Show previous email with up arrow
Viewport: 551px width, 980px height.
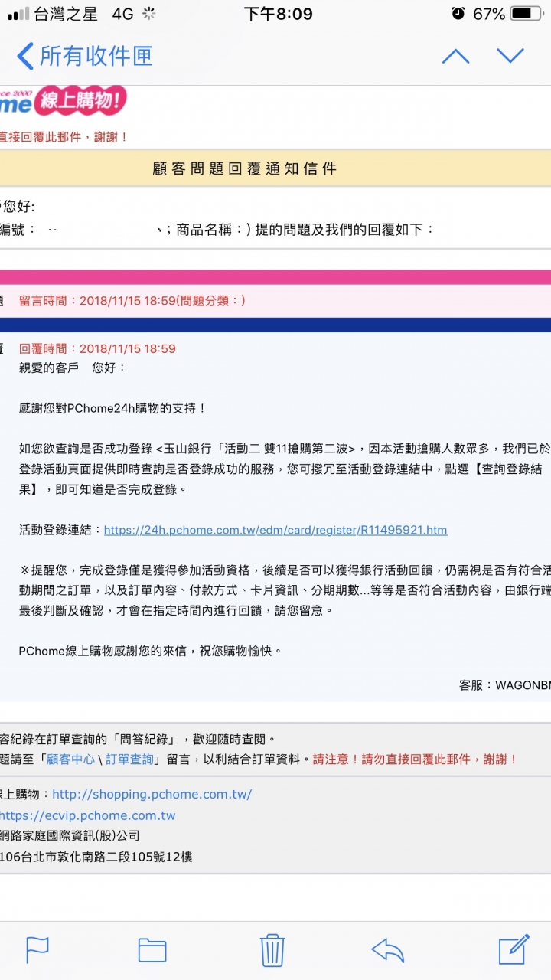point(455,56)
